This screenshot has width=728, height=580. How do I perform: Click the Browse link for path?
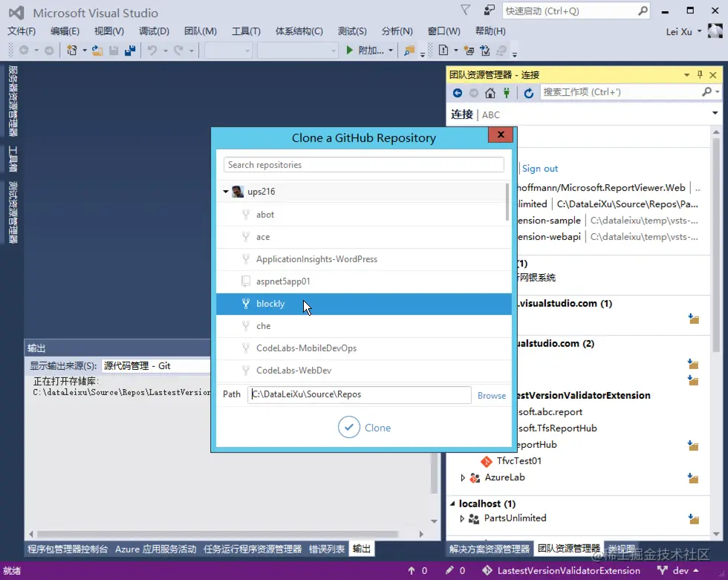pyautogui.click(x=492, y=396)
